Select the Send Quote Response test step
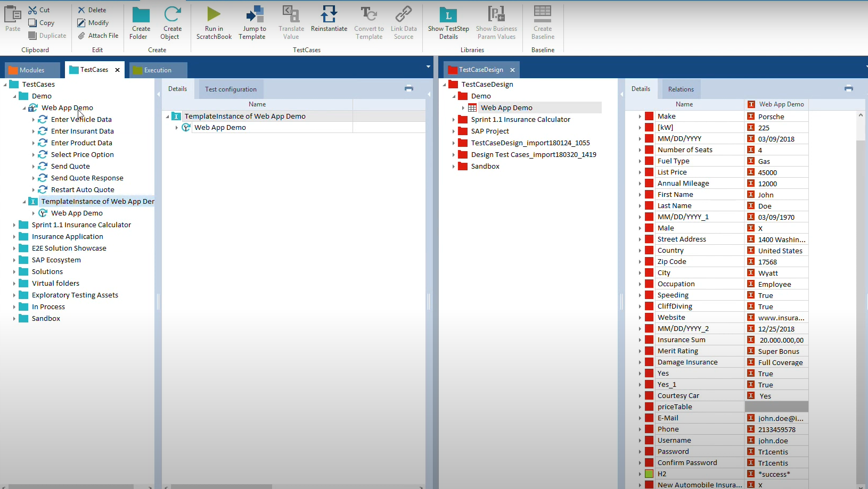 tap(87, 178)
